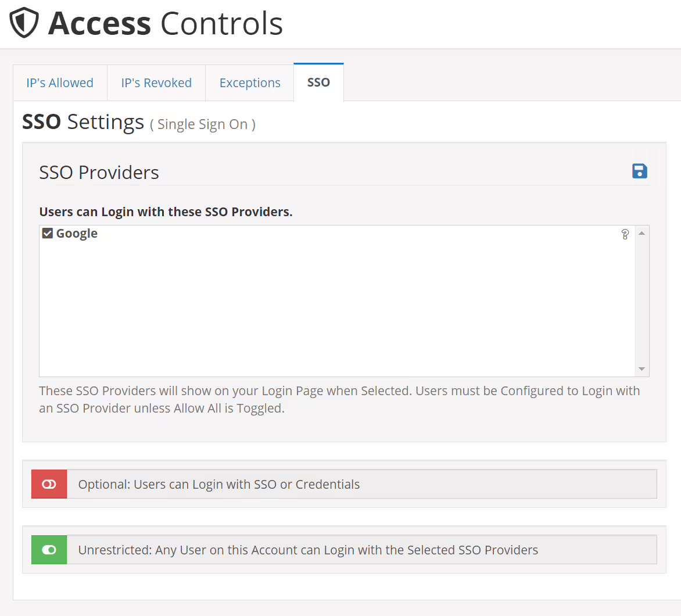The image size is (681, 616).
Task: Toggle the green Unrestricted access switch
Action: pos(49,550)
